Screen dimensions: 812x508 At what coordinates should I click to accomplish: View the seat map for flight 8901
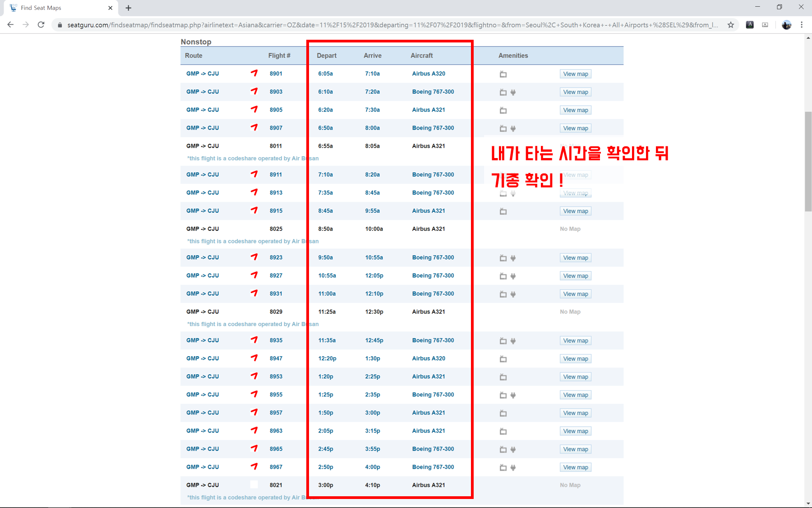(576, 74)
